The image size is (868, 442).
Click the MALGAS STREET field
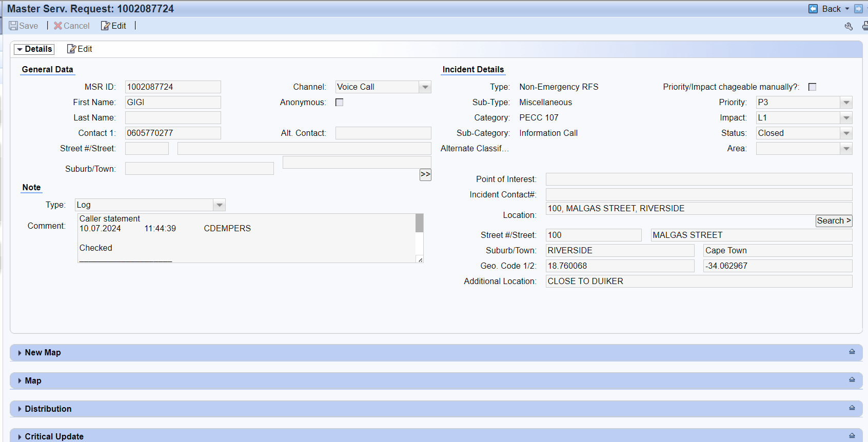coord(752,235)
